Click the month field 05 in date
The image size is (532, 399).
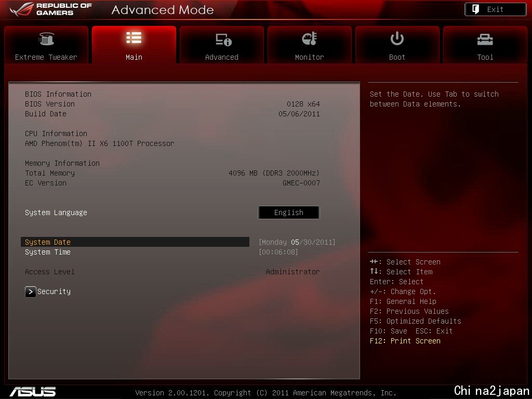295,242
